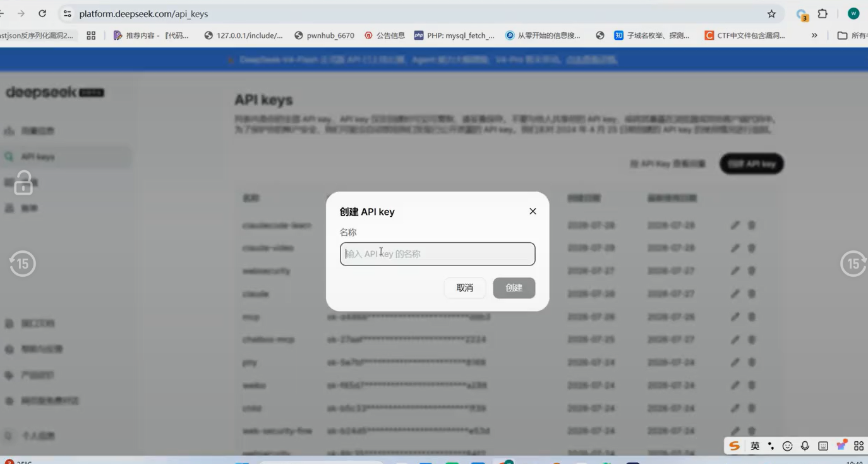The image size is (868, 464).
Task: Edit the weibo API key row
Action: tap(735, 385)
